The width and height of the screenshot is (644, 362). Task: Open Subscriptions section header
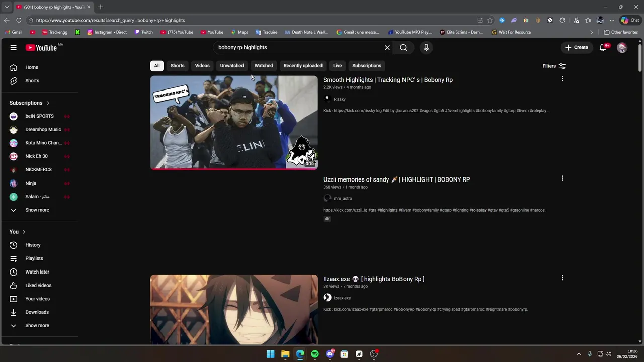coord(29,103)
